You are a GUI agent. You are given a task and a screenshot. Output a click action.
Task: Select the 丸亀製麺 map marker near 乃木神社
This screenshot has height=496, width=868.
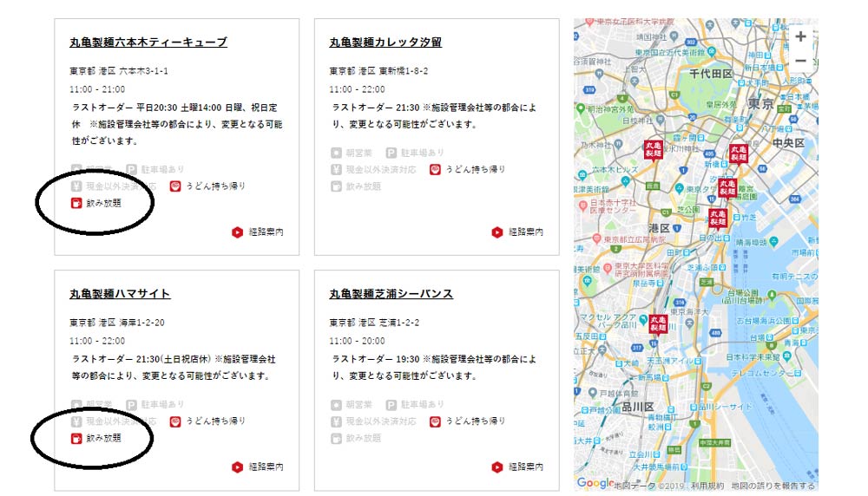(654, 150)
